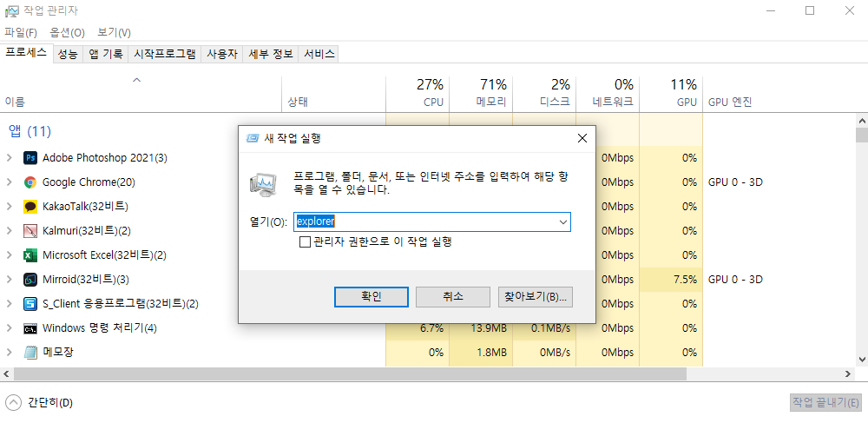Click the Mirroid app icon

tap(30, 280)
